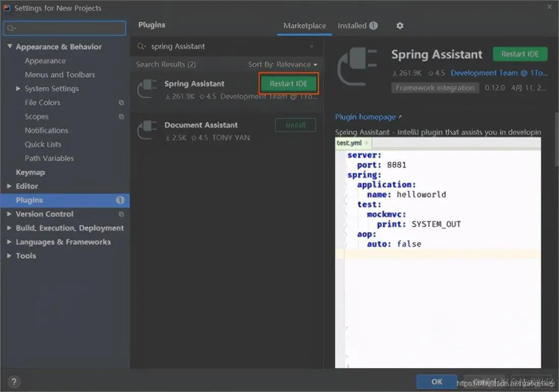Click update badge on Plugins tree item
The width and height of the screenshot is (559, 392).
coord(120,200)
